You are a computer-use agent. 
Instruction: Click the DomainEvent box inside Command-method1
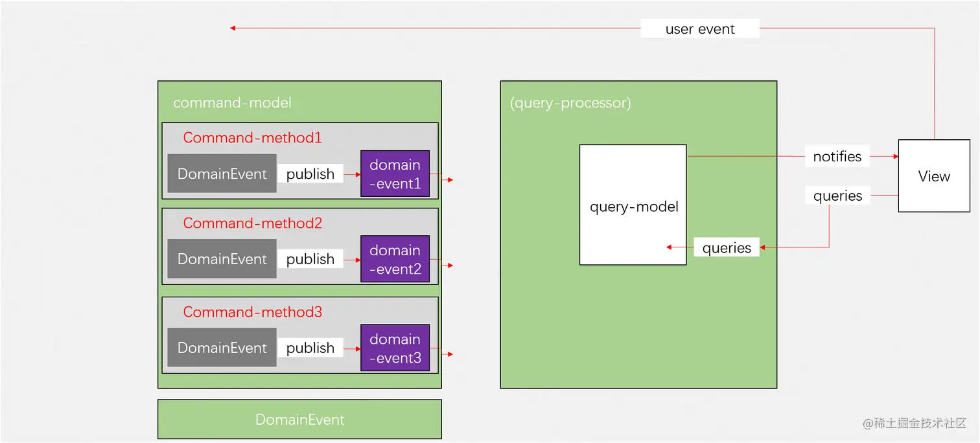click(222, 174)
